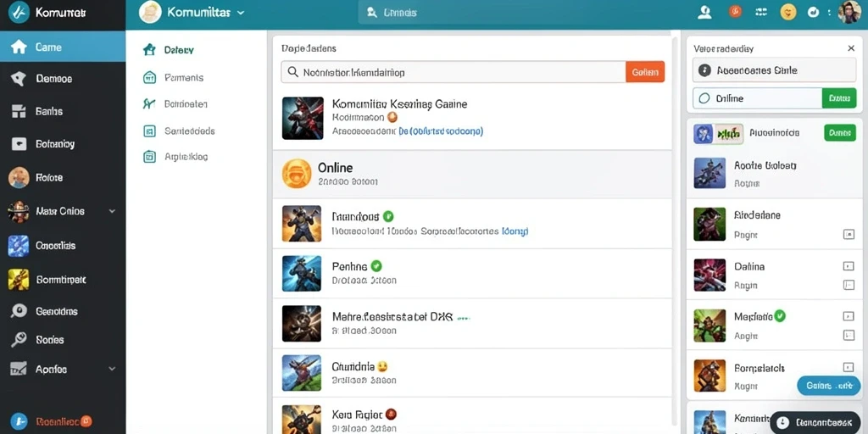
Task: Click the smiley emoji next to Ghindnla
Action: pyautogui.click(x=382, y=366)
